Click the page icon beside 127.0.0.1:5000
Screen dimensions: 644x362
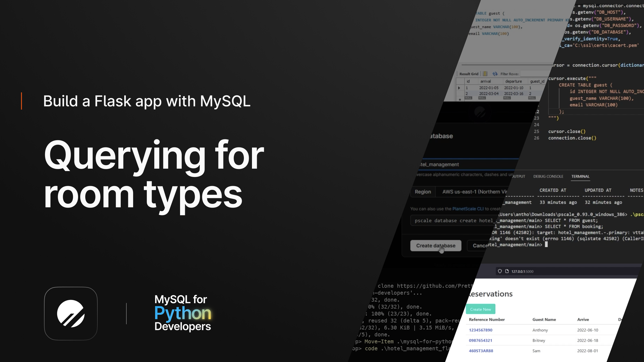(507, 271)
